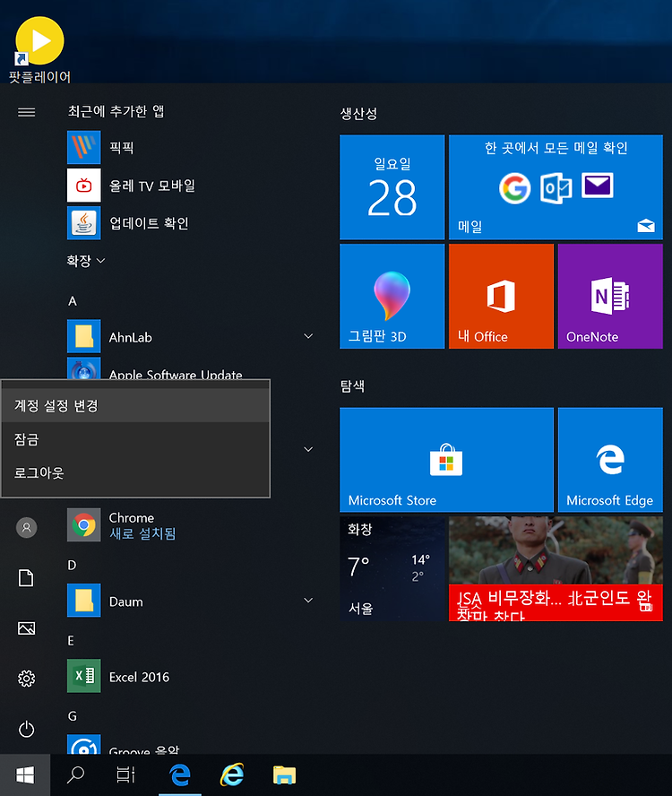672x796 pixels.
Task: Open the 내 Office tile
Action: pos(501,296)
